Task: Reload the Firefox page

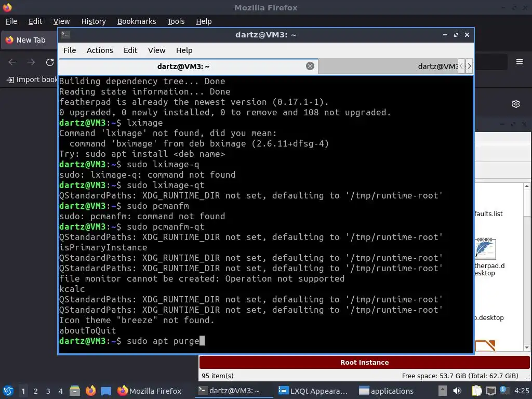Action: [50, 62]
